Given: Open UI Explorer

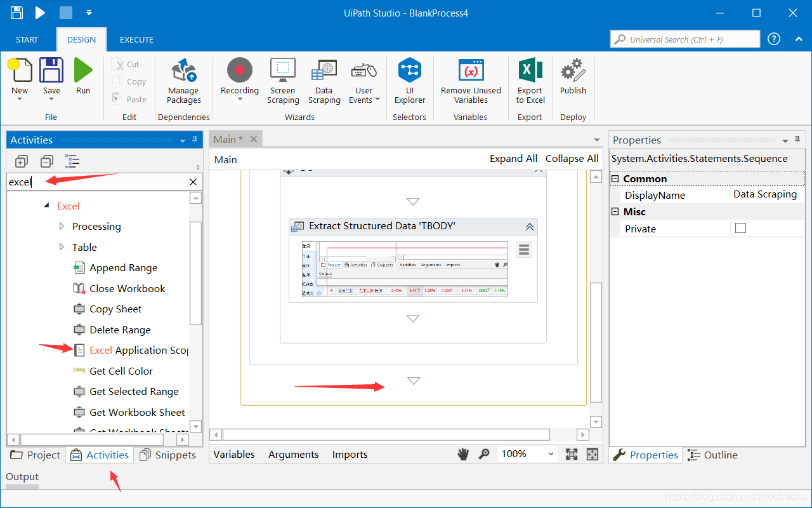Looking at the screenshot, I should point(410,81).
